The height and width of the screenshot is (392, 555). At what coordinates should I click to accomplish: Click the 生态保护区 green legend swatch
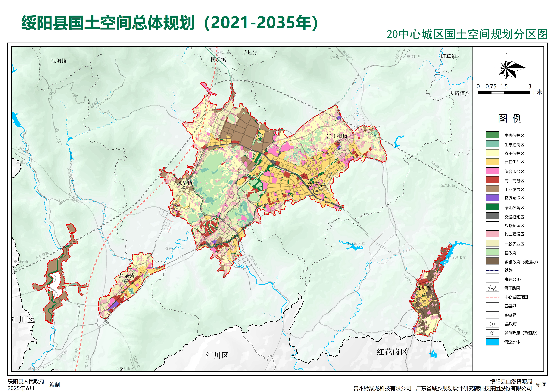[492, 135]
